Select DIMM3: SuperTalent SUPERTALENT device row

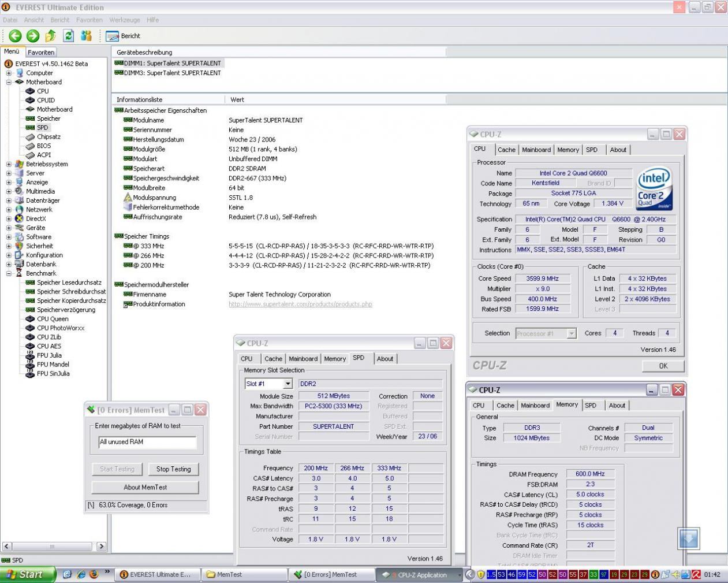[x=167, y=73]
